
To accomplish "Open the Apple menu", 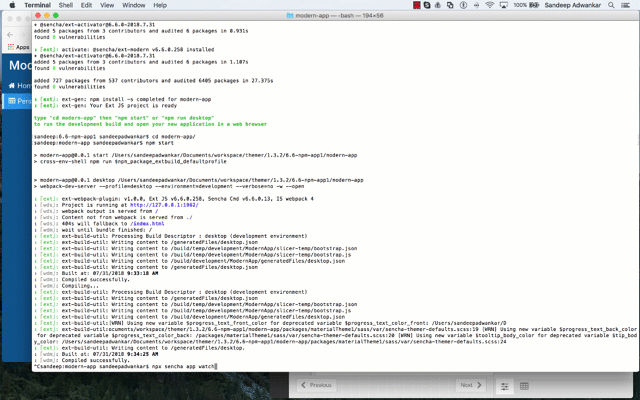I will (12, 5).
